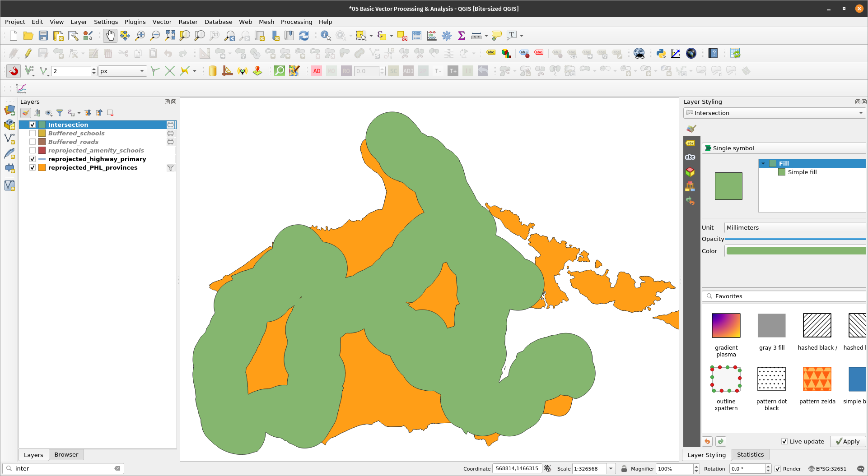Image resolution: width=868 pixels, height=476 pixels.
Task: Click the green Color swatch bar
Action: tap(795, 251)
